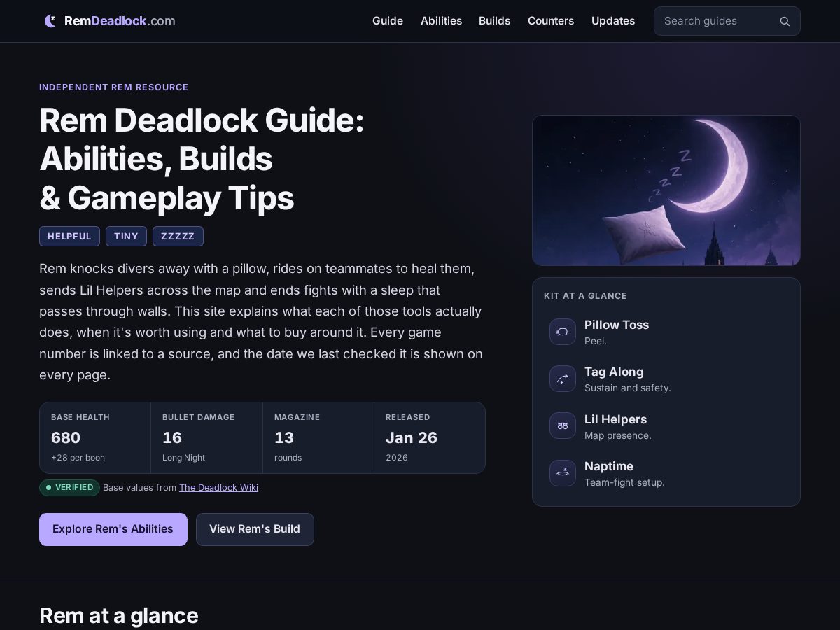Click 'KIT AT A GLANCE' heading
This screenshot has height=630, width=840.
(585, 296)
